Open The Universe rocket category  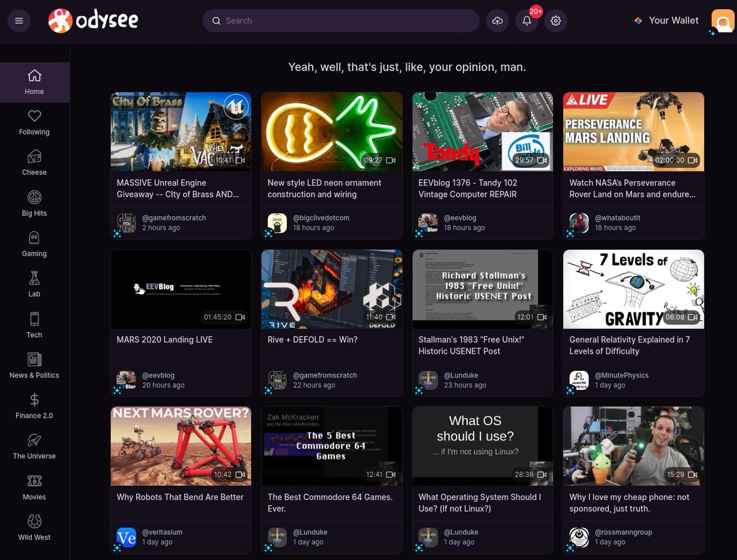point(34,447)
